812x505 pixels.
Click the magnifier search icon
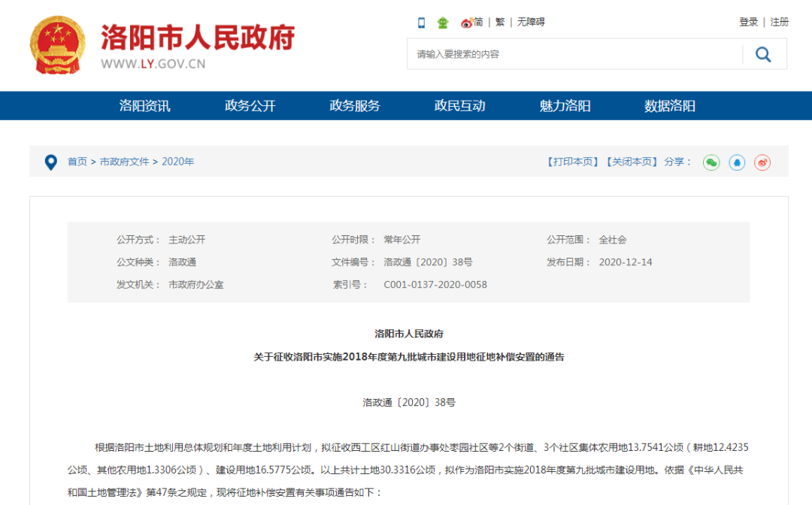click(x=763, y=54)
